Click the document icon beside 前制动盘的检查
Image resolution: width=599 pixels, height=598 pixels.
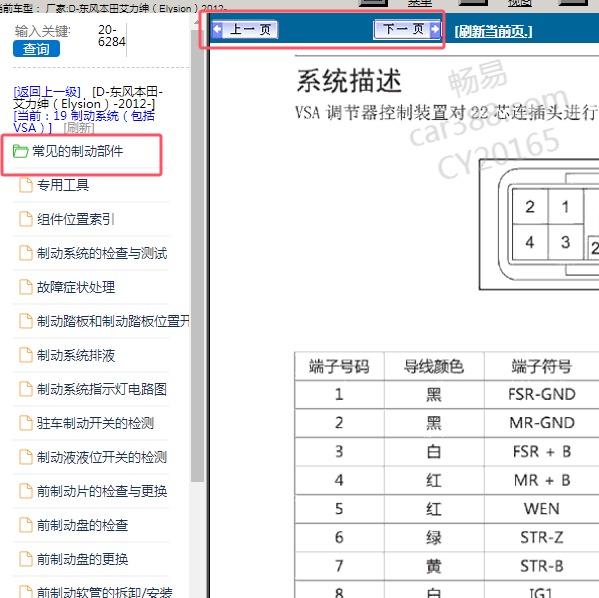click(x=26, y=525)
